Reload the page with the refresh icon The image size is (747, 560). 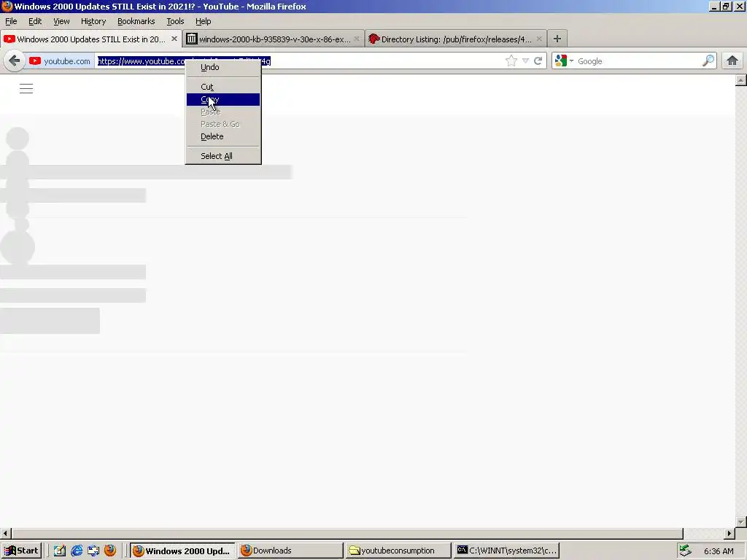(x=538, y=61)
